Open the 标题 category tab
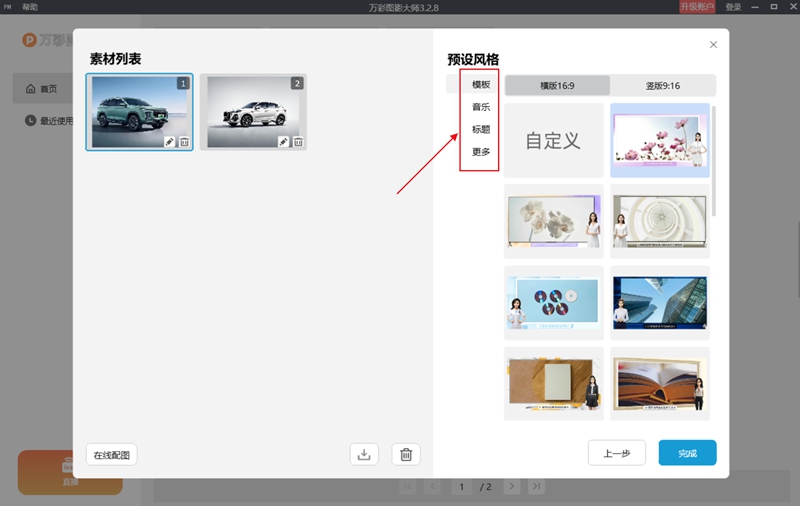This screenshot has width=800, height=506. click(481, 129)
